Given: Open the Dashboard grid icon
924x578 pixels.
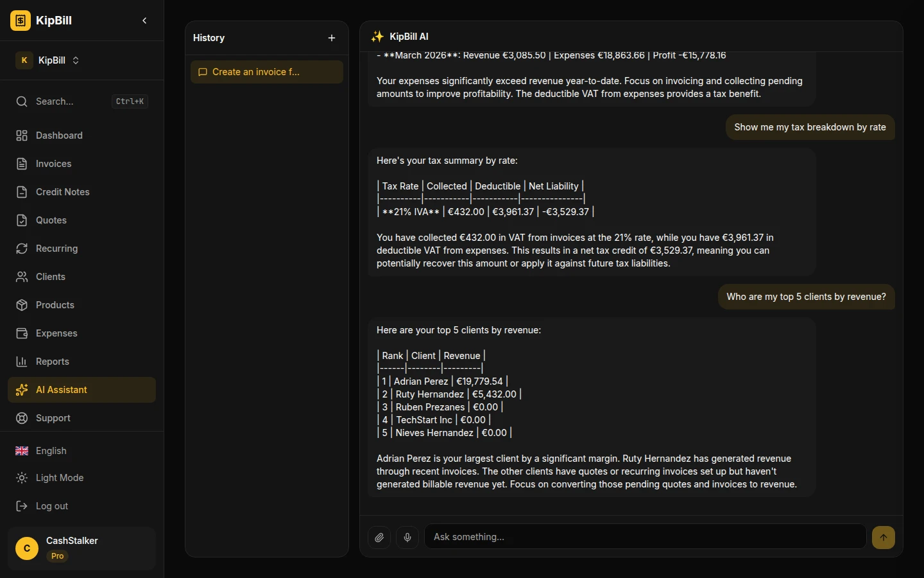Looking at the screenshot, I should coord(22,136).
